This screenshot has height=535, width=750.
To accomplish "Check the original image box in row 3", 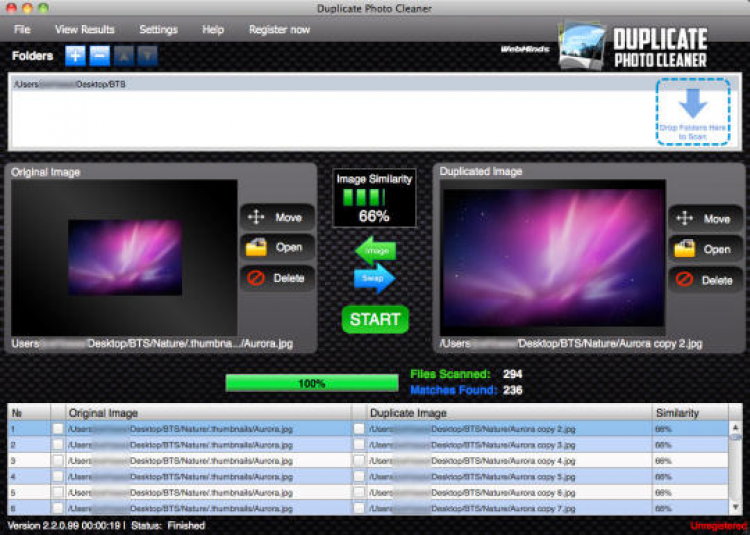I will tap(58, 461).
